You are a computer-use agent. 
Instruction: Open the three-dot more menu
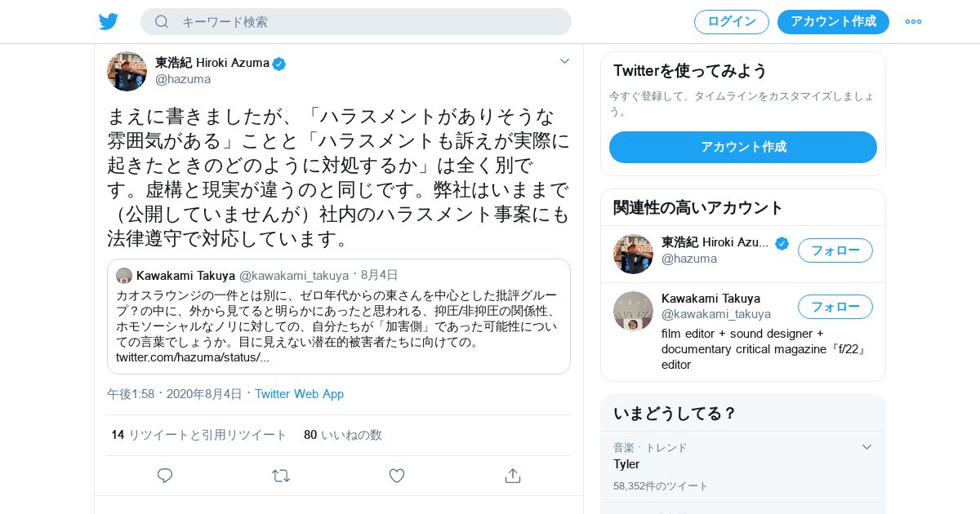click(913, 22)
